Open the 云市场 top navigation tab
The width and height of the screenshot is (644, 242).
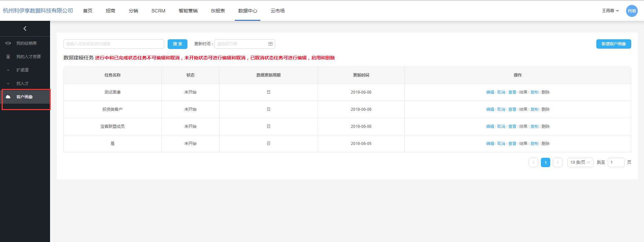coord(277,11)
